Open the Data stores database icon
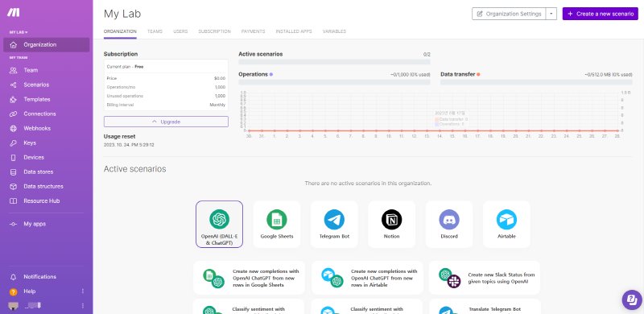Image resolution: width=644 pixels, height=314 pixels. (14, 171)
